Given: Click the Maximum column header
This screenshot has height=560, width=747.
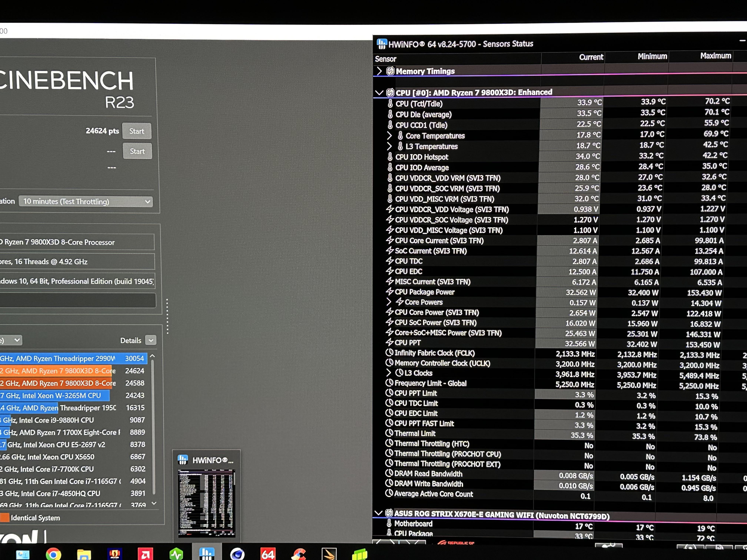Looking at the screenshot, I should 716,56.
